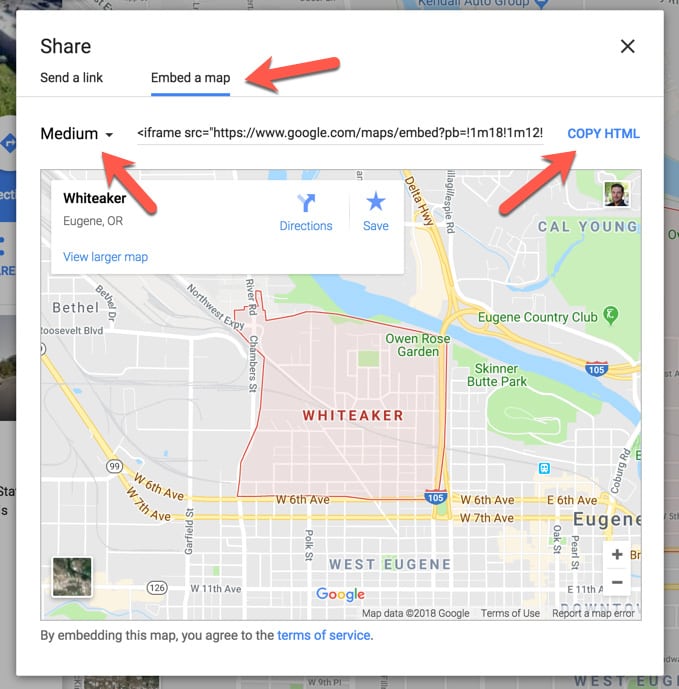Click the iframe embed code field

[x=340, y=133]
